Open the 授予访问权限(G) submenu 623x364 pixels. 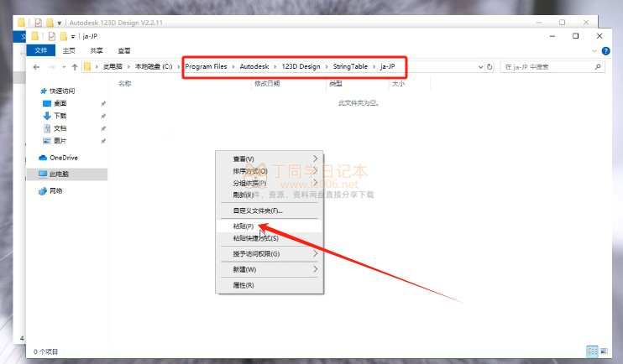point(270,253)
